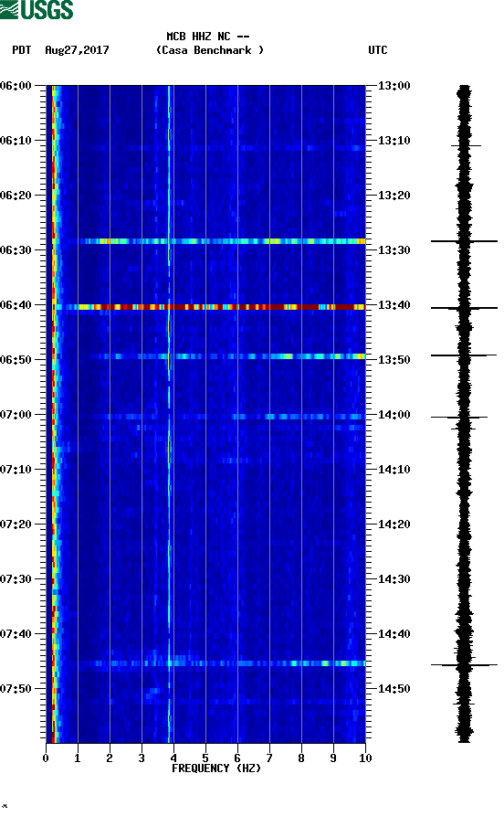504x816 pixels.
Task: Click the 'FREQUENCY (HZ)' axis title
Action: click(216, 768)
